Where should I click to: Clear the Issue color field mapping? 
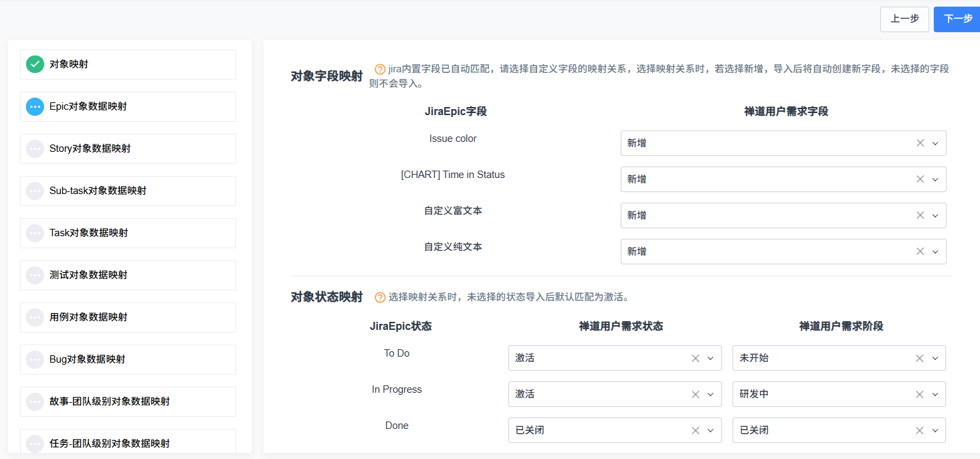(x=920, y=143)
